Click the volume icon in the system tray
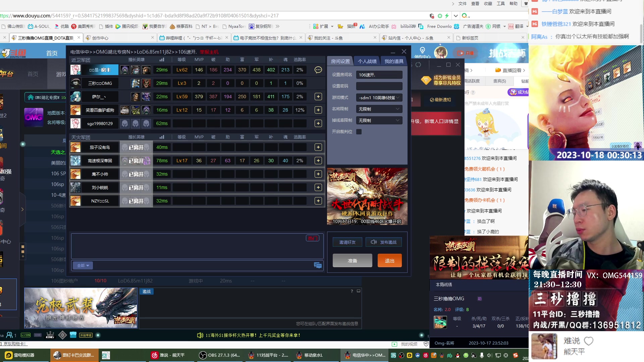This screenshot has width=644, height=362. [489, 355]
